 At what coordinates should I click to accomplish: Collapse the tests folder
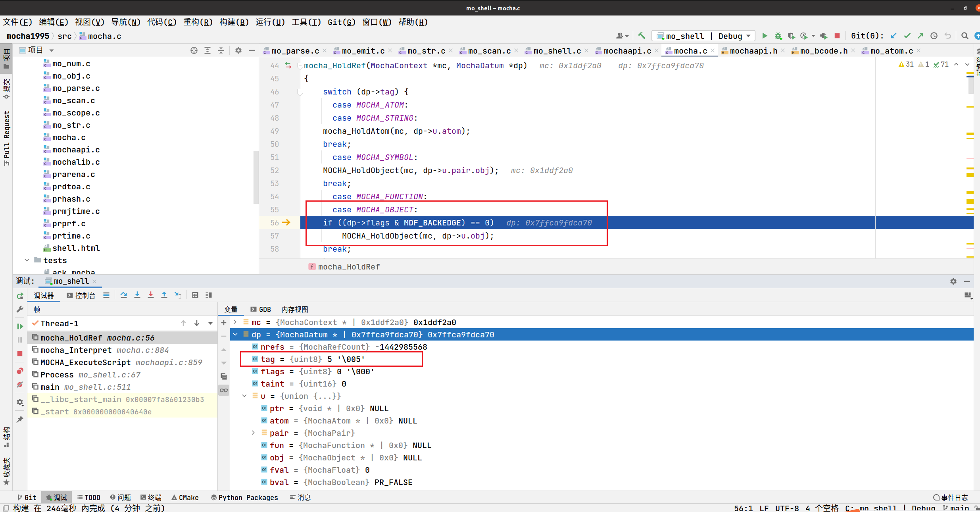click(x=27, y=260)
